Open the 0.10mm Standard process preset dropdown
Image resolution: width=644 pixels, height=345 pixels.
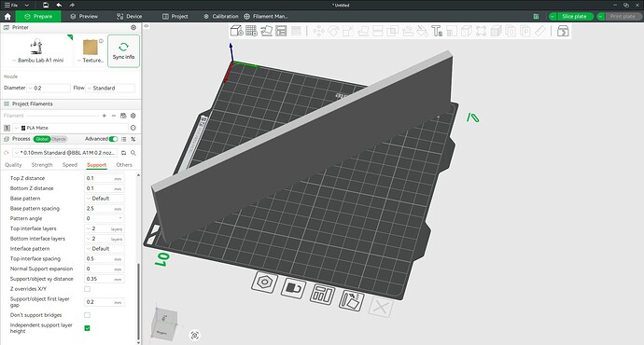pos(65,153)
